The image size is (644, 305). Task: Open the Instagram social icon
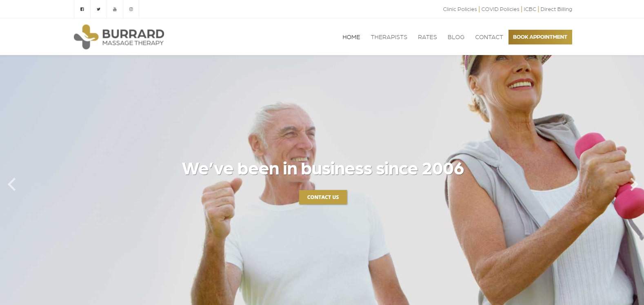click(x=131, y=9)
